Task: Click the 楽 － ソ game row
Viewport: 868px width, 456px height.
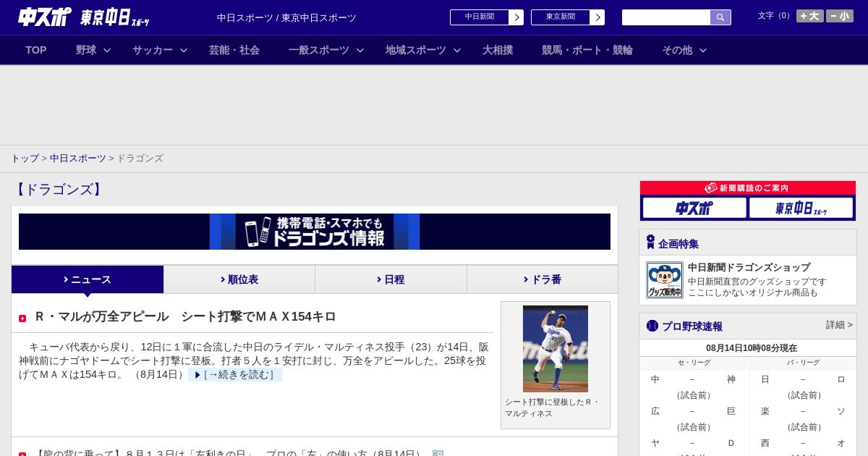Action: [803, 411]
